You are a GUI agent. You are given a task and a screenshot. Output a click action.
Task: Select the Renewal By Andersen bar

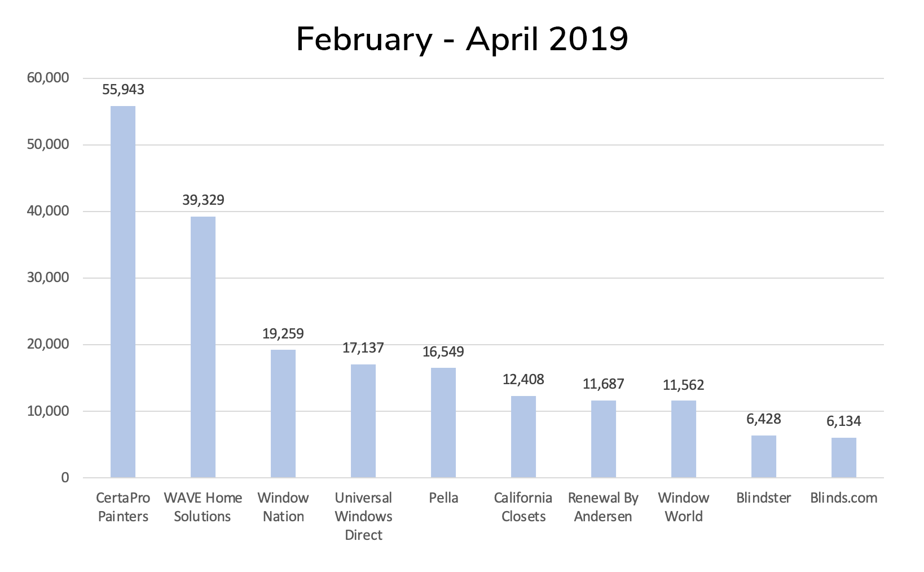coord(604,439)
